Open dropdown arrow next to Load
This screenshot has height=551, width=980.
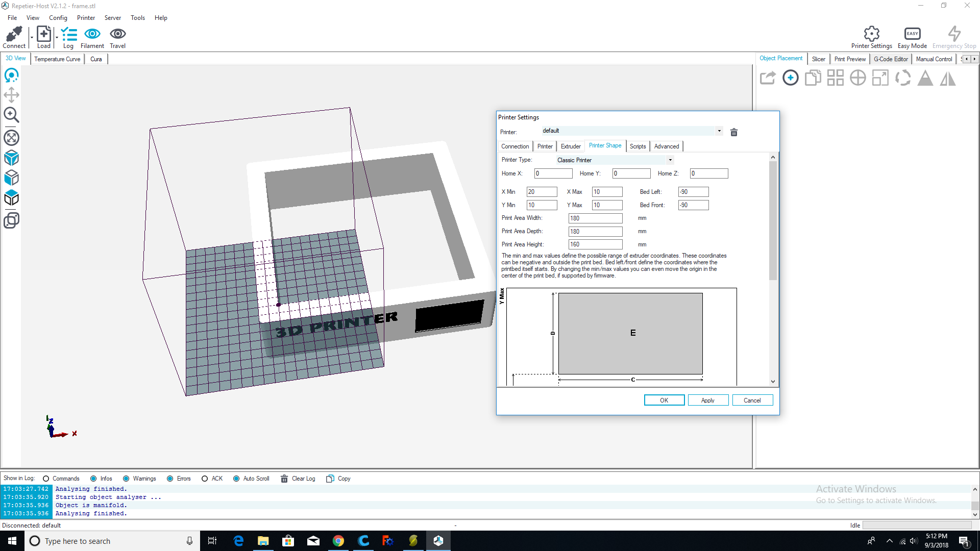[x=57, y=37]
